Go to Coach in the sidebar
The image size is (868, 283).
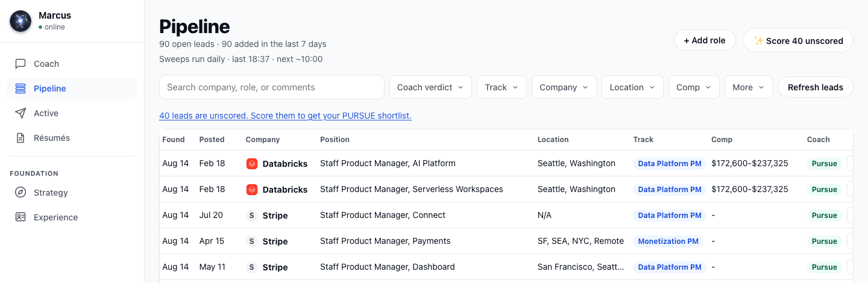pos(72,64)
